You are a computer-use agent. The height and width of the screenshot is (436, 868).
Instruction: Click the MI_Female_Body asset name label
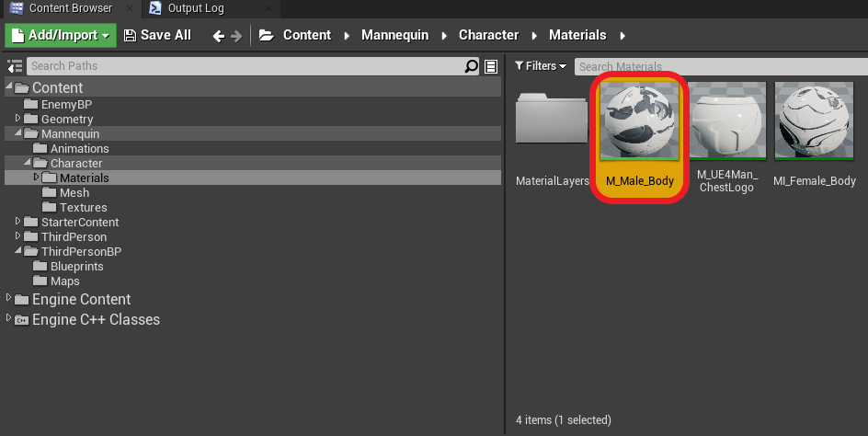coord(815,180)
